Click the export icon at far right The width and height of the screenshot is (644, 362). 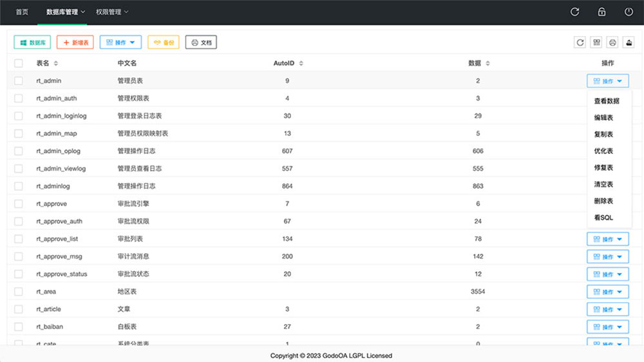(x=629, y=43)
